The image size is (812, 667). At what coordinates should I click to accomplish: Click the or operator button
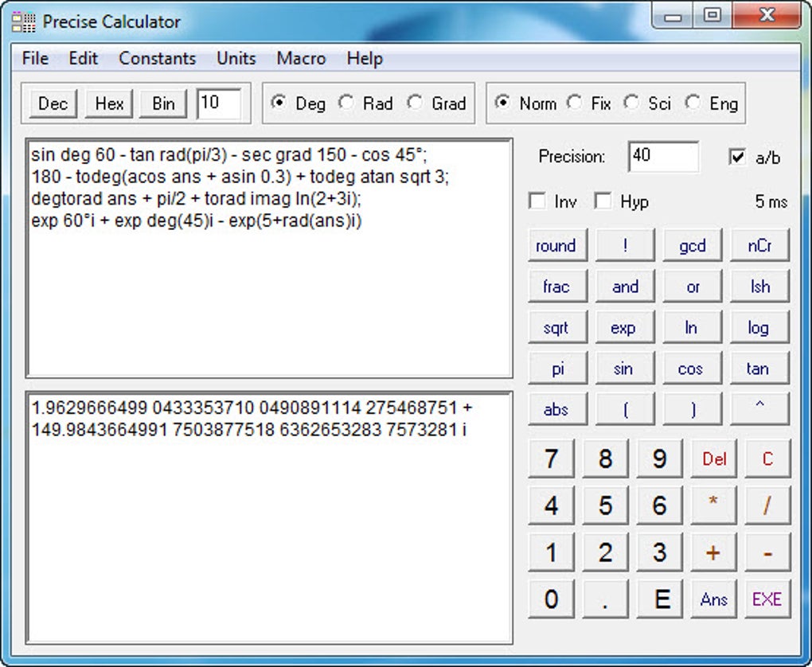693,286
